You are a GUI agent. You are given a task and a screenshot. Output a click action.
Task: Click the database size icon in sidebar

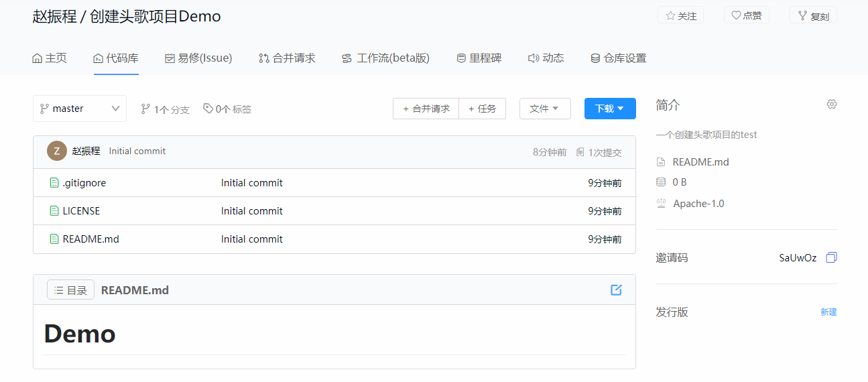tap(661, 182)
